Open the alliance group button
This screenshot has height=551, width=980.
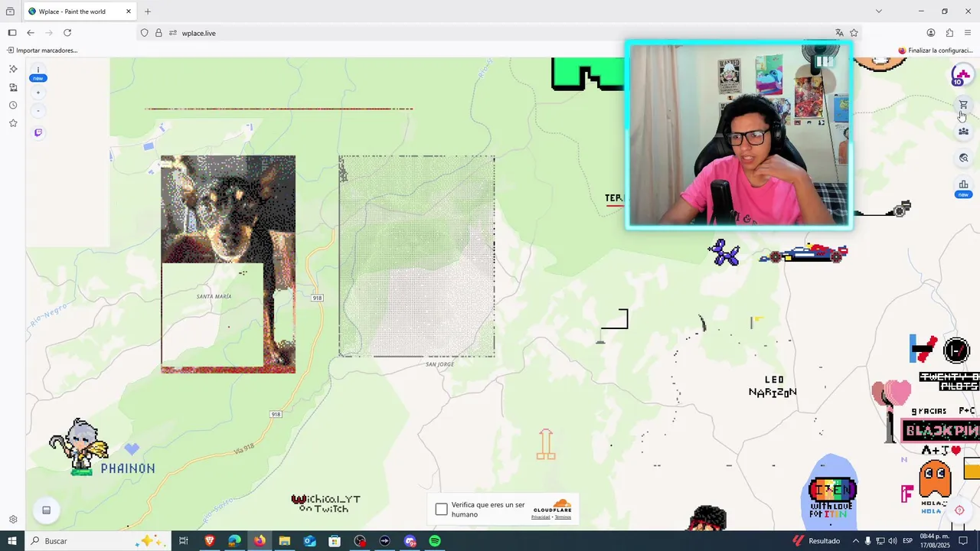(963, 131)
